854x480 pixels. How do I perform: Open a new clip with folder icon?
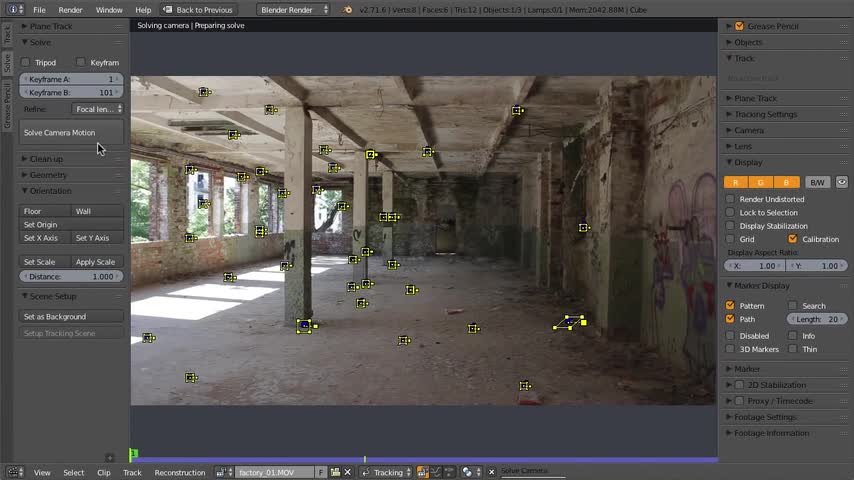click(335, 472)
